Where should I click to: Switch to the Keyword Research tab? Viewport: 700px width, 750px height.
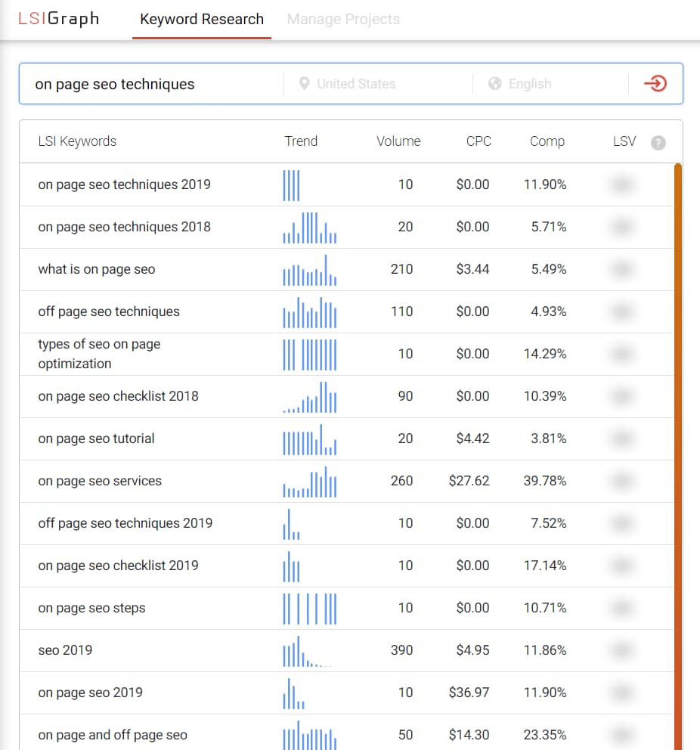[x=201, y=19]
